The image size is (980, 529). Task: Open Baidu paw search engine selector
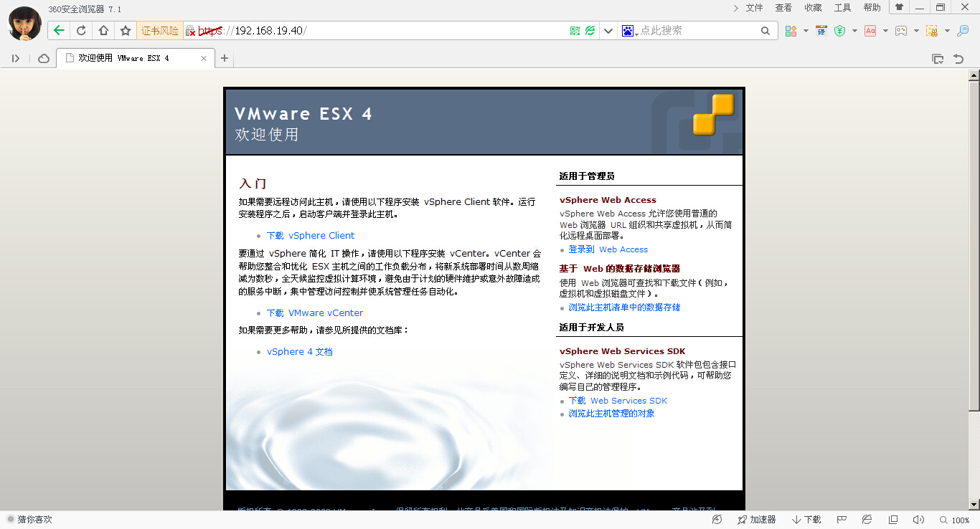(628, 31)
